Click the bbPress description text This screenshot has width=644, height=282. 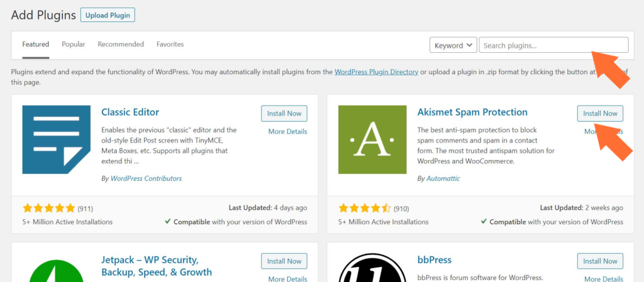(x=480, y=277)
